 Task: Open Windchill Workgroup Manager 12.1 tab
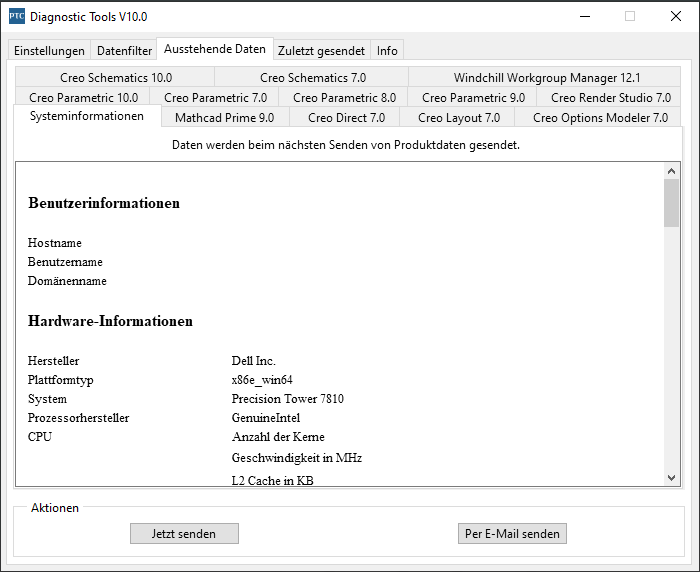(x=545, y=77)
